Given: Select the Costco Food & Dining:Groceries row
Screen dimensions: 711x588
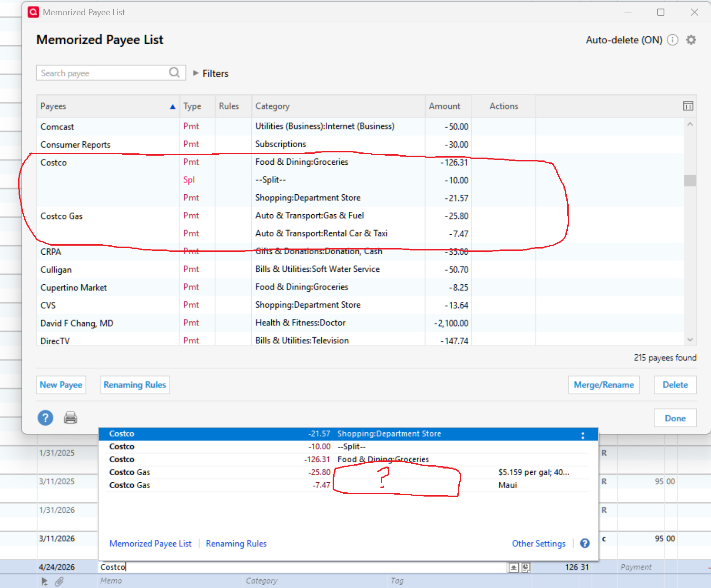Looking at the screenshot, I should click(x=360, y=162).
